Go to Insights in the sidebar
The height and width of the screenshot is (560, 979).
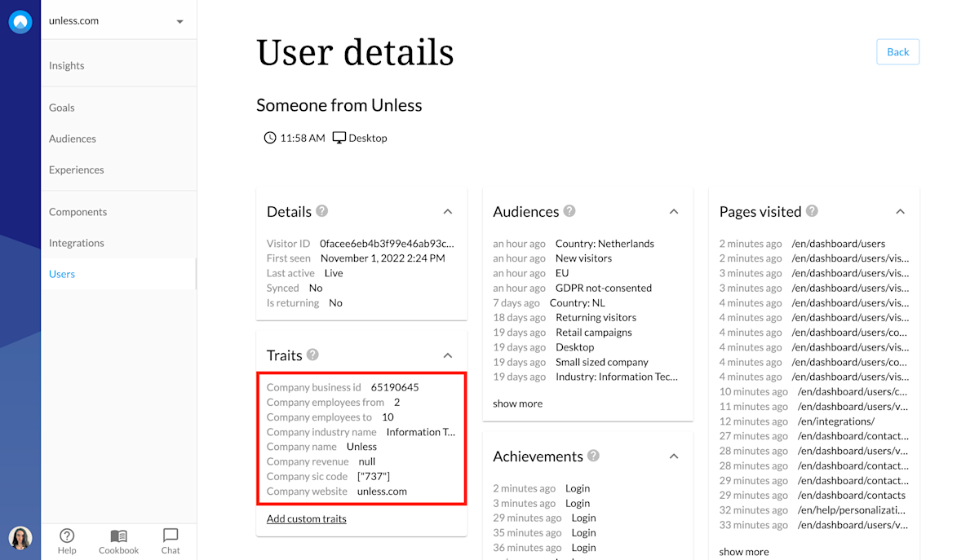pyautogui.click(x=67, y=65)
